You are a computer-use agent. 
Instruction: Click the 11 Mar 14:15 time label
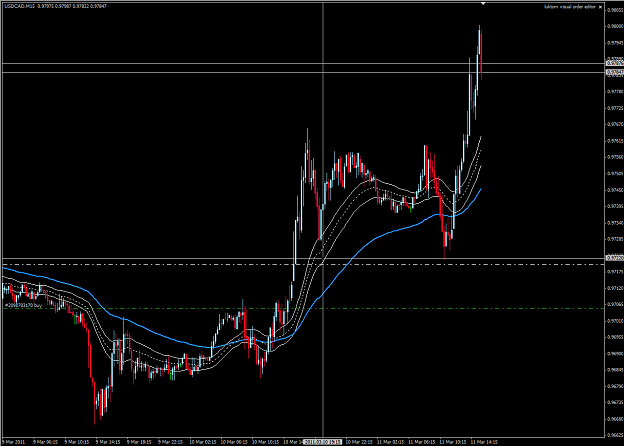(484, 442)
